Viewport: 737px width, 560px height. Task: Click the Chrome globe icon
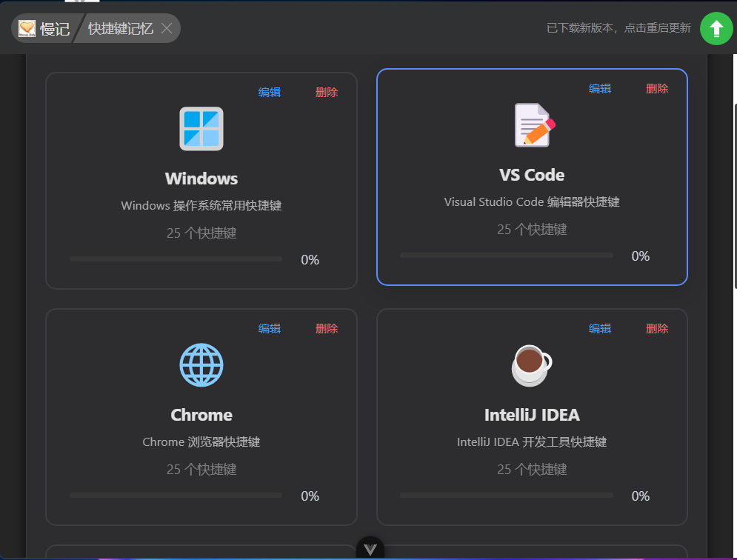click(201, 365)
